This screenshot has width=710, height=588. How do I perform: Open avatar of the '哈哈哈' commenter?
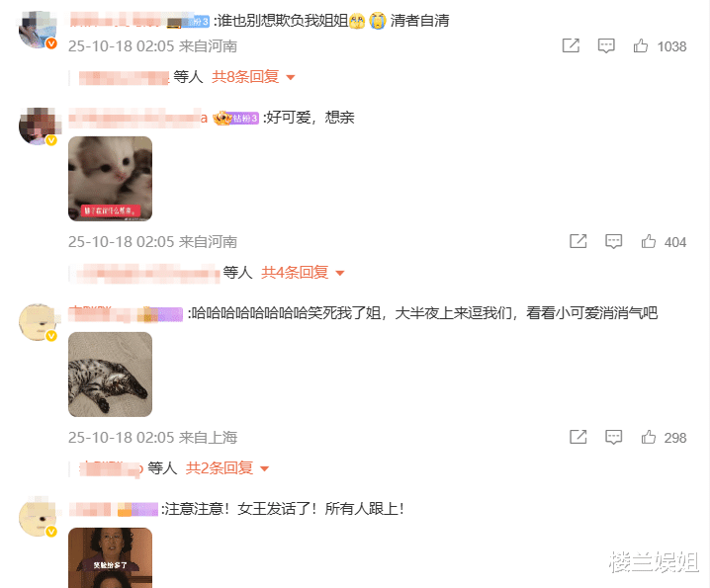[x=38, y=322]
